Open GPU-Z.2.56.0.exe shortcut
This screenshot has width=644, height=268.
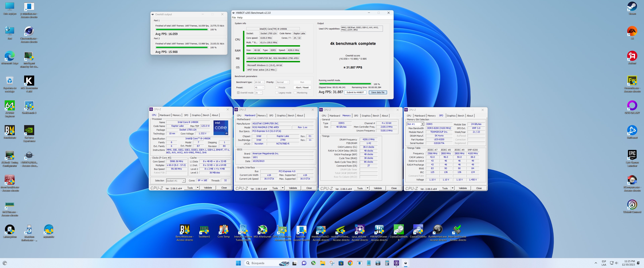(282, 233)
